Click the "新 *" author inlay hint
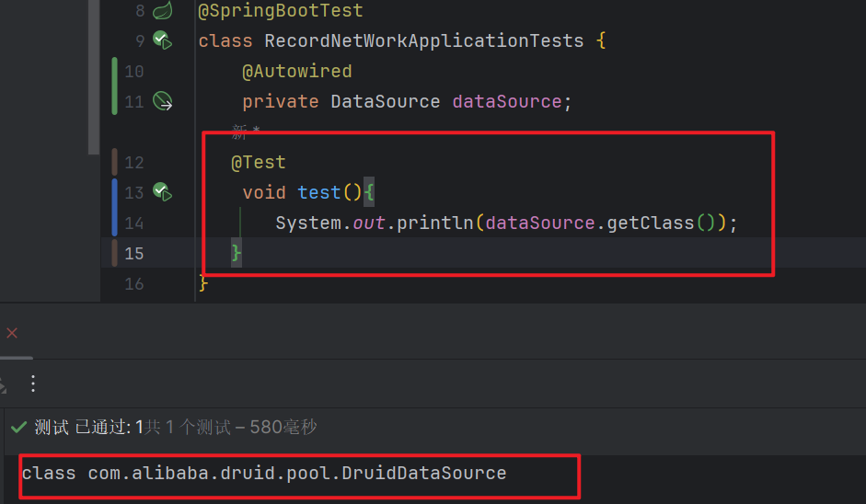 coord(246,132)
